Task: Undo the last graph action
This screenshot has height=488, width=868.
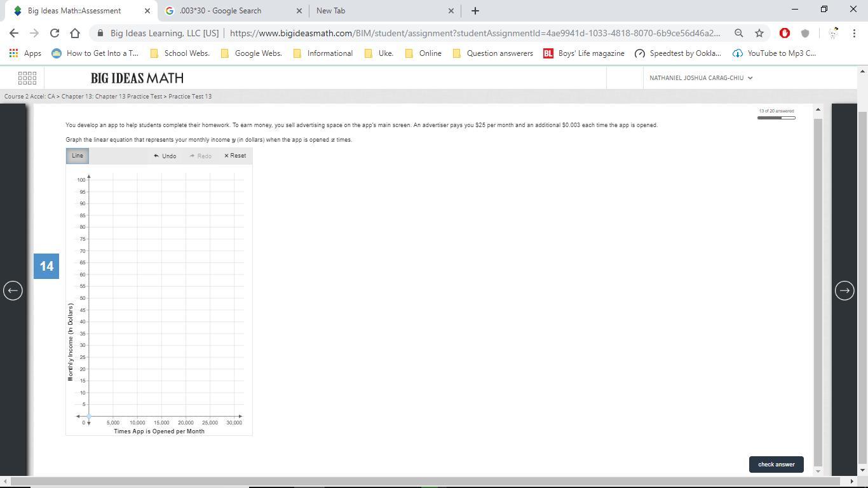Action: pyautogui.click(x=165, y=156)
